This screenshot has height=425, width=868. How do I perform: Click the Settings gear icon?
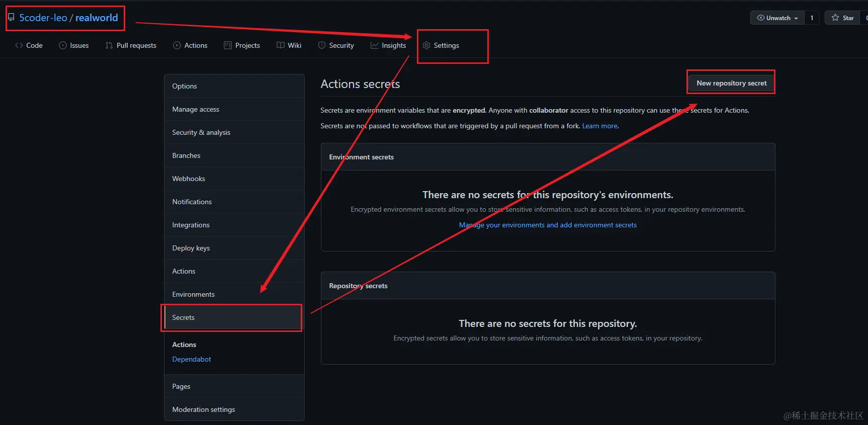426,45
